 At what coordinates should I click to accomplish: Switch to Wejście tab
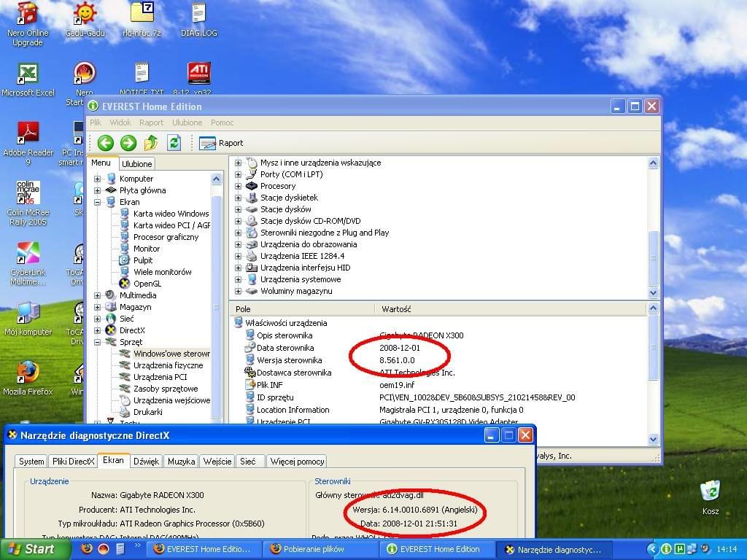217,462
